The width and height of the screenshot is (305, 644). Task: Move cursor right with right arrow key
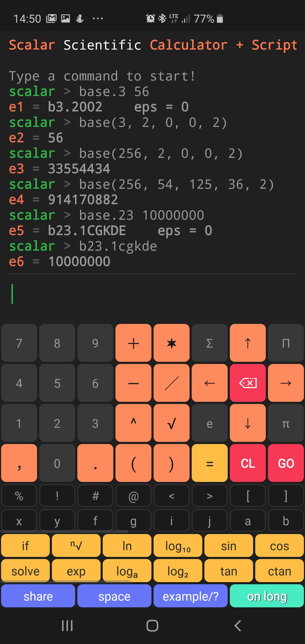[x=286, y=383]
